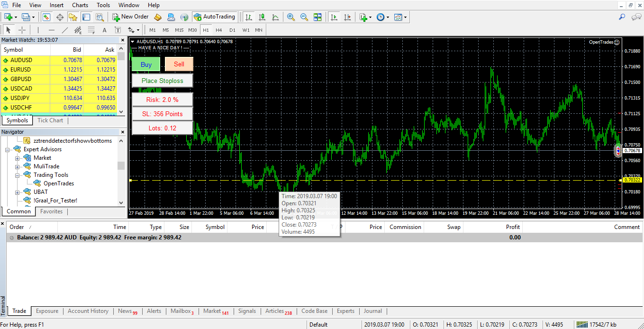Open the Account History terminal tab
The width and height of the screenshot is (644, 329).
click(x=88, y=311)
